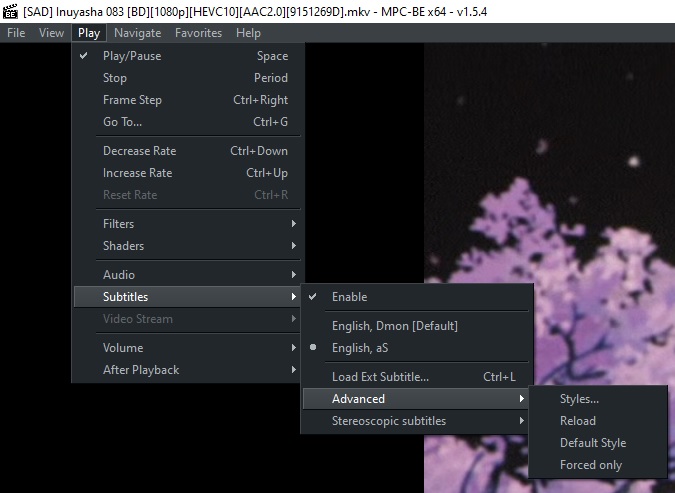675x493 pixels.
Task: Select English, Dmon [Default] subtitle track
Action: click(417, 326)
